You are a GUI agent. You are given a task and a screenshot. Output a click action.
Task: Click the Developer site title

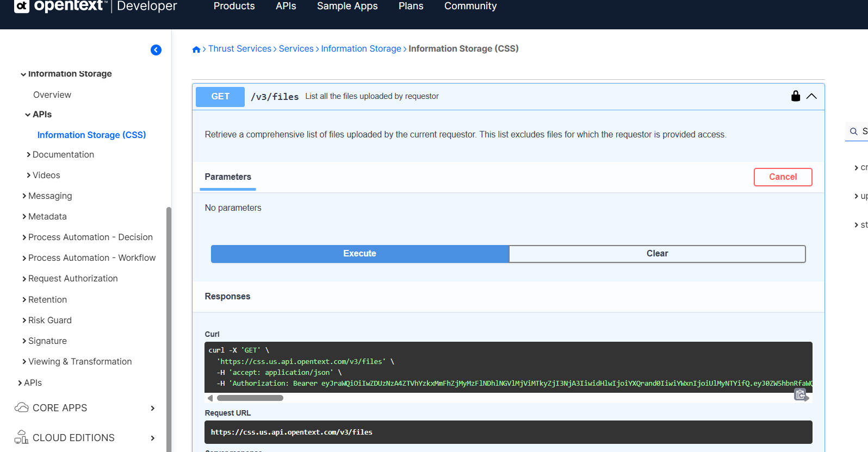click(x=147, y=6)
